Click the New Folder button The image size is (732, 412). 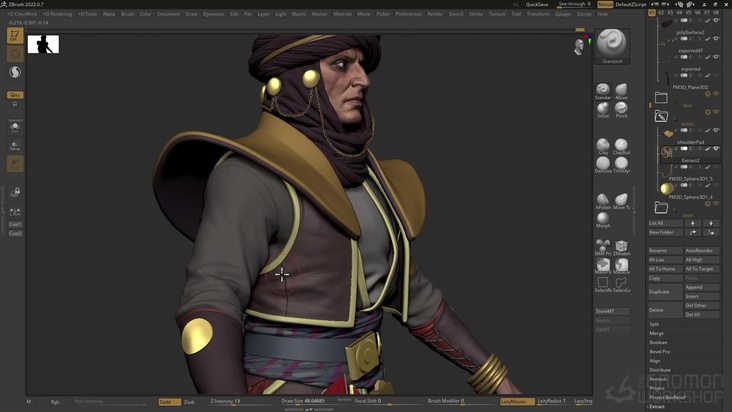click(x=665, y=232)
